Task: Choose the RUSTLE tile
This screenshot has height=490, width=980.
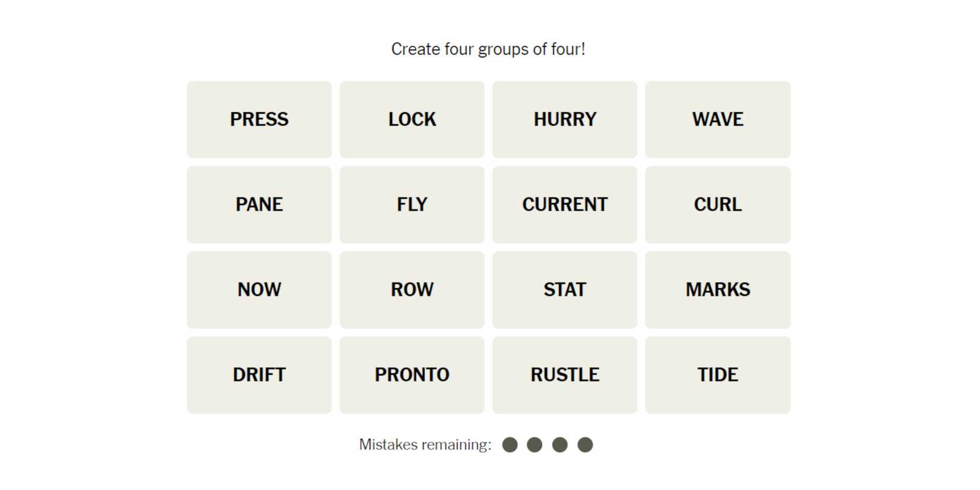Action: coord(564,375)
